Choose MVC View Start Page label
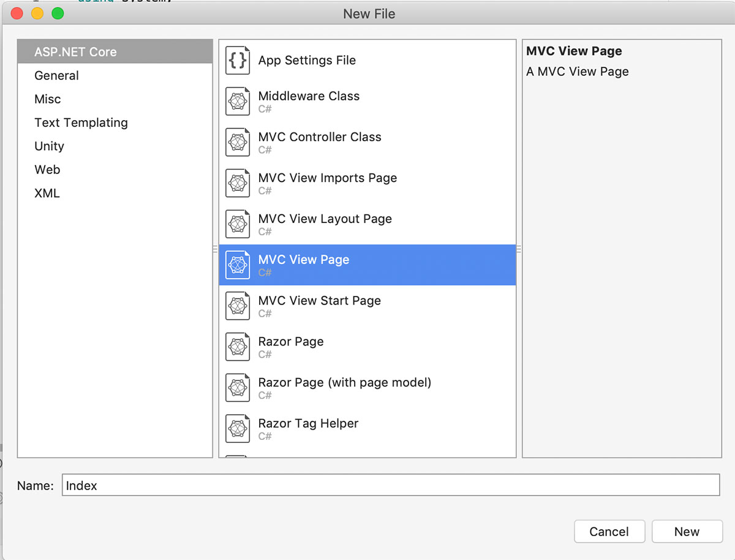Viewport: 735px width, 560px height. pos(320,301)
